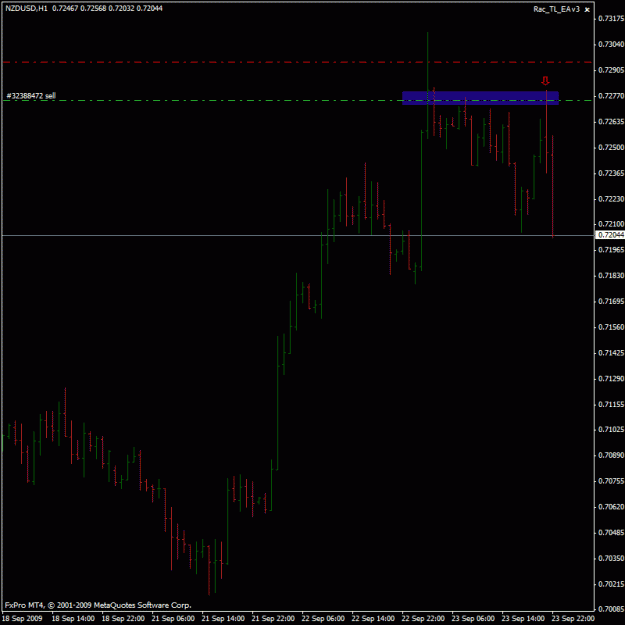
Task: Click the x icon beside Rac_TL_EAv3
Action: [x=587, y=10]
